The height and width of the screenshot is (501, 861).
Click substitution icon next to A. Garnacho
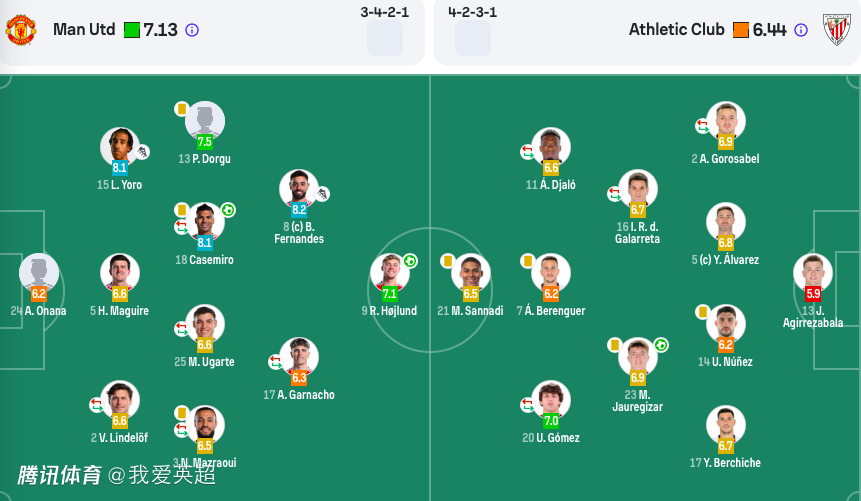(x=276, y=362)
